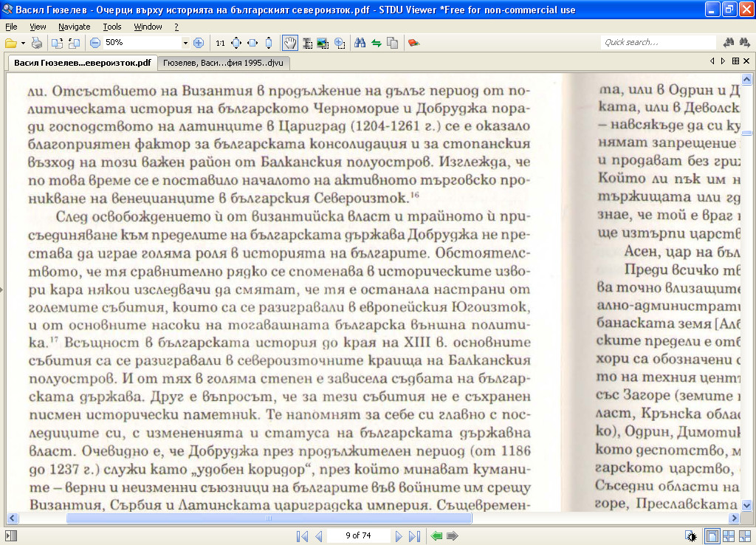
Task: Open the dropdown arrow beside Open file
Action: click(x=23, y=43)
